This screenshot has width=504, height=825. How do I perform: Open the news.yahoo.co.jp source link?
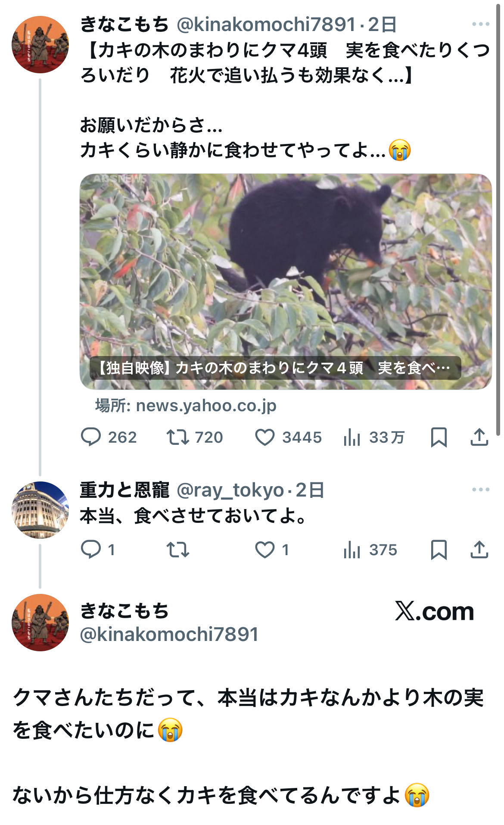click(186, 406)
